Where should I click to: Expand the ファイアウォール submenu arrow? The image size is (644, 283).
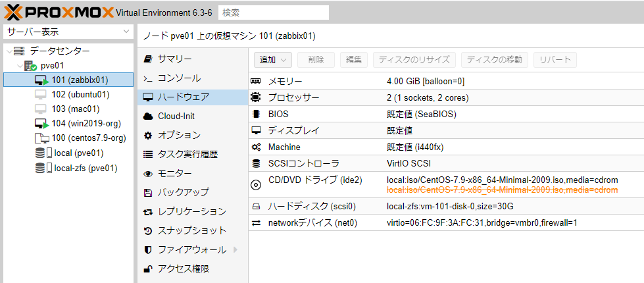[235, 249]
